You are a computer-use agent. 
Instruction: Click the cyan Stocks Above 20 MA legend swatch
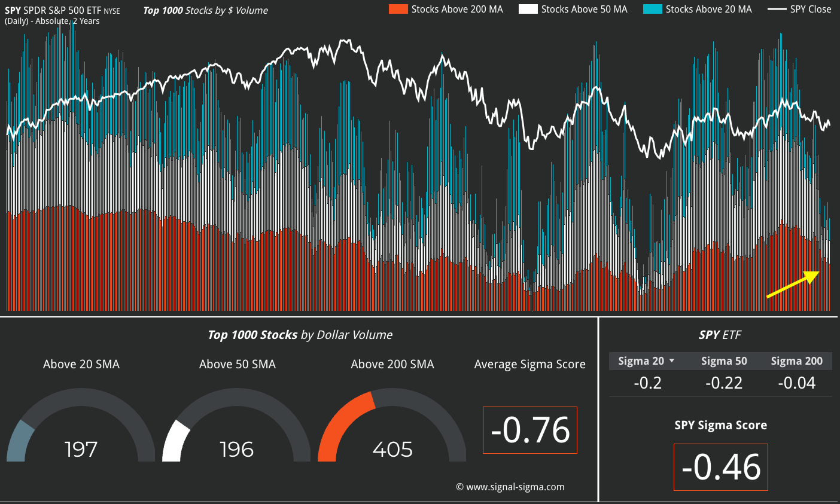653,9
